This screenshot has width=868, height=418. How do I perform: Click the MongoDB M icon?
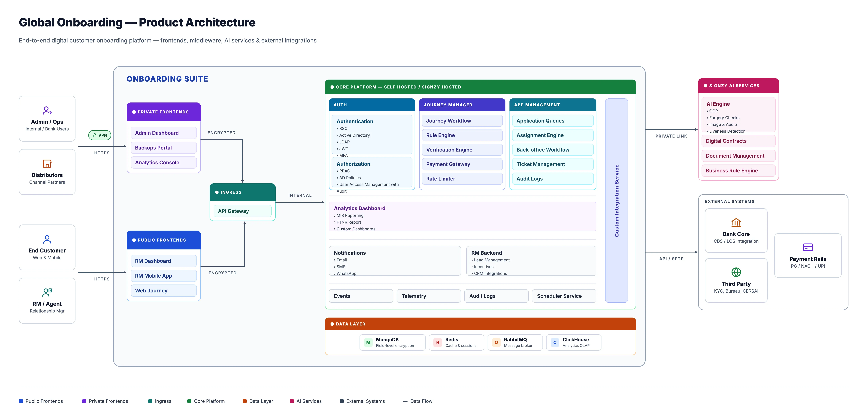tap(368, 342)
